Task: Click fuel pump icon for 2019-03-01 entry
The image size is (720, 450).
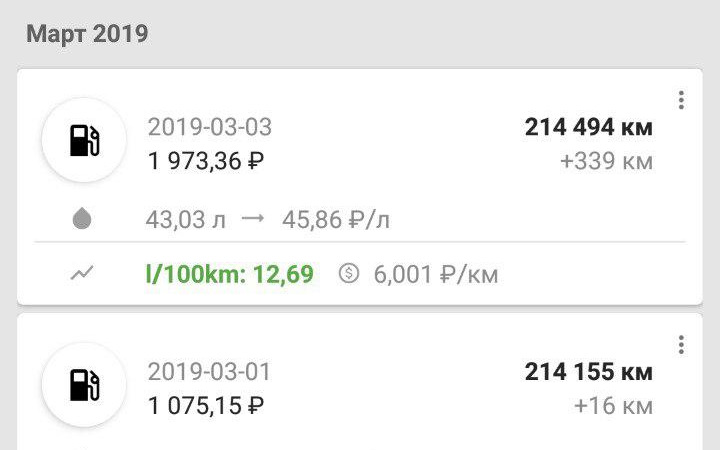Action: coord(85,386)
